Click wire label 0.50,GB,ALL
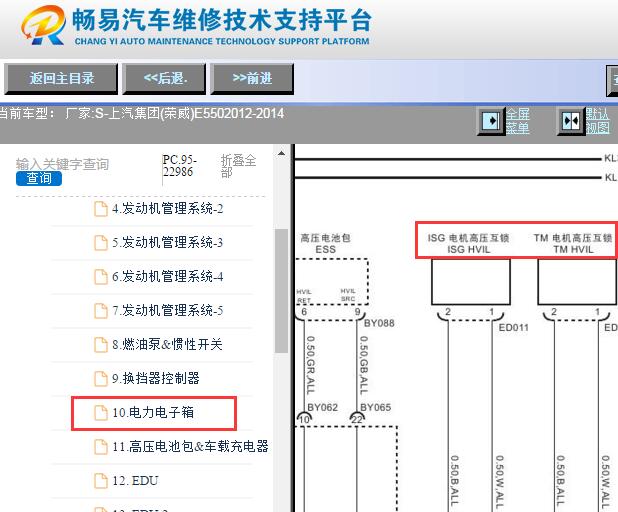This screenshot has width=618, height=512. pyautogui.click(x=364, y=365)
